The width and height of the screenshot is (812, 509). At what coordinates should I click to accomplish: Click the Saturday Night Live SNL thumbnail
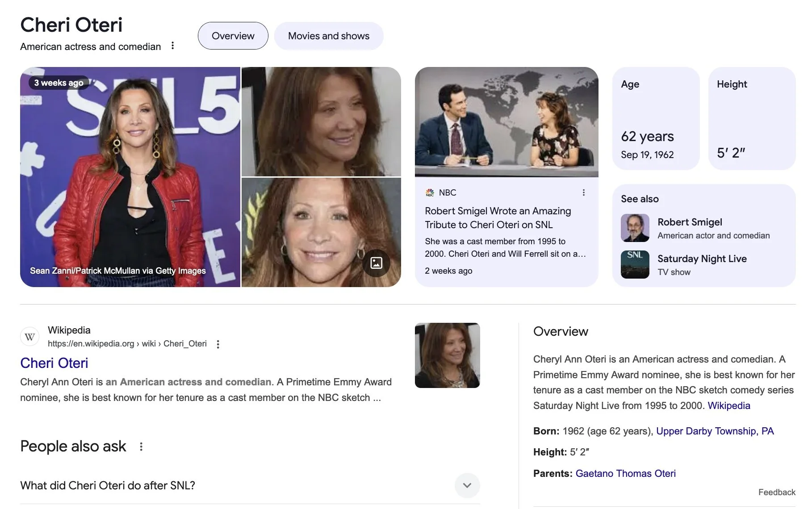click(635, 264)
